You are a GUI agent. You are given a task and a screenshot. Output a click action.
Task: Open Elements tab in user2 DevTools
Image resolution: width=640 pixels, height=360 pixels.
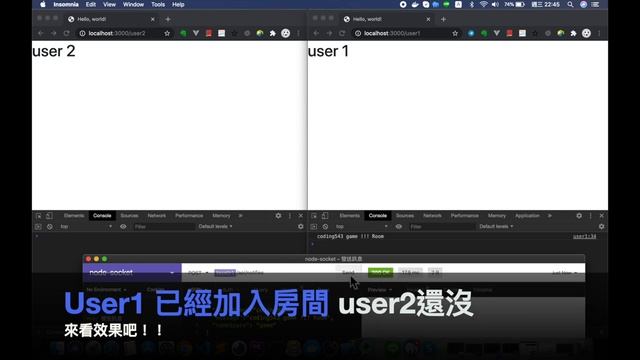[74, 216]
